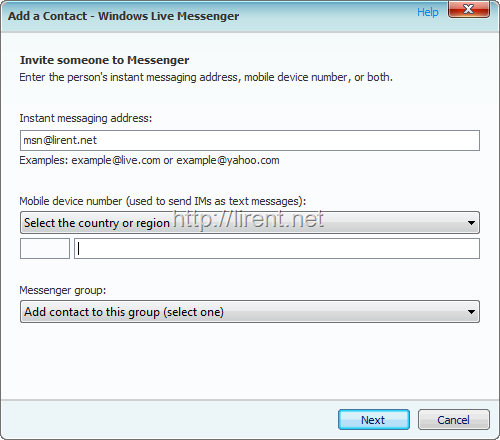Select the Instant messaging address label
The height and width of the screenshot is (440, 500).
pos(86,118)
